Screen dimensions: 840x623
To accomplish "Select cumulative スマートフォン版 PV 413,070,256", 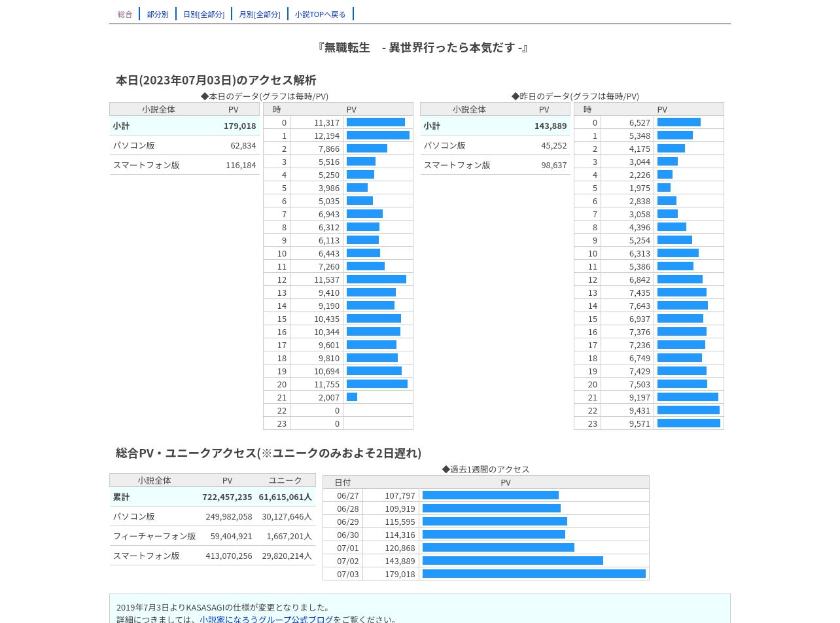I will pyautogui.click(x=229, y=556).
